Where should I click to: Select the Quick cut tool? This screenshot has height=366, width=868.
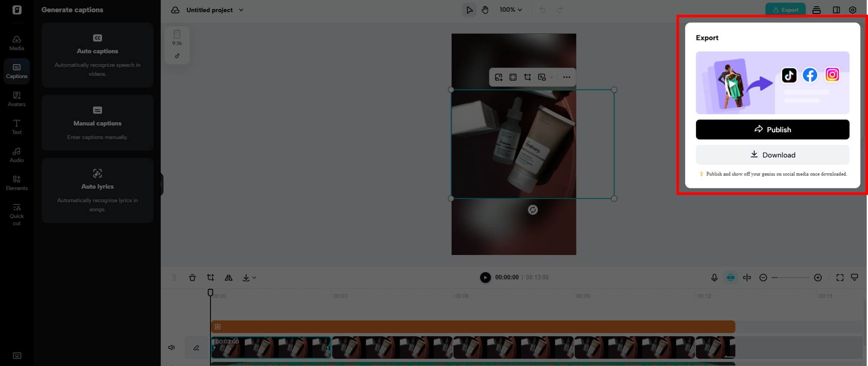point(16,214)
